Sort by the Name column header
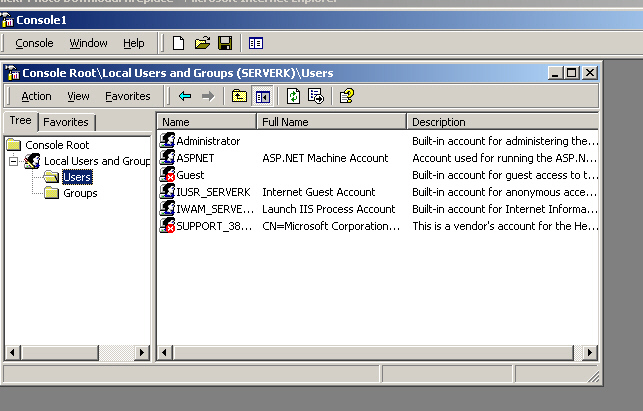643x411 pixels. [x=206, y=122]
